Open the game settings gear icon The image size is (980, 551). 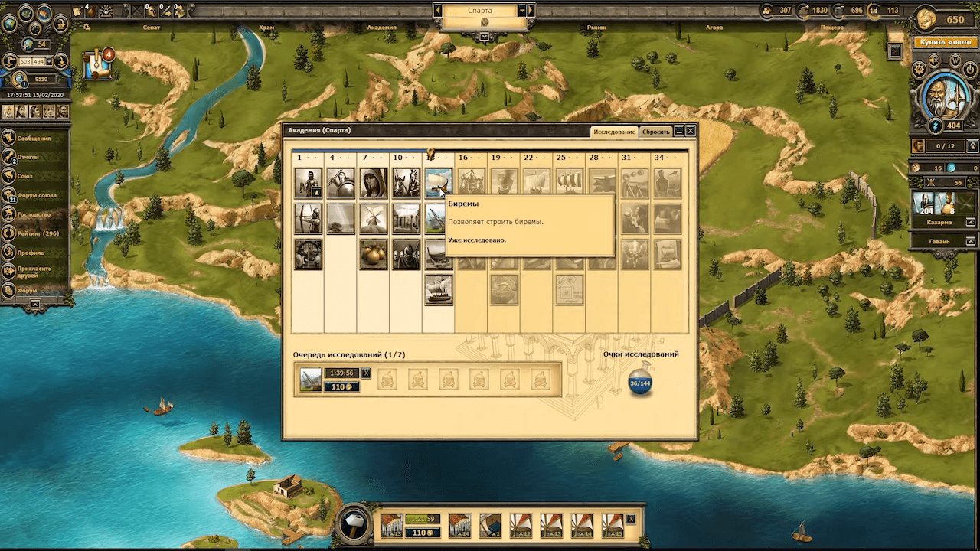pos(920,69)
